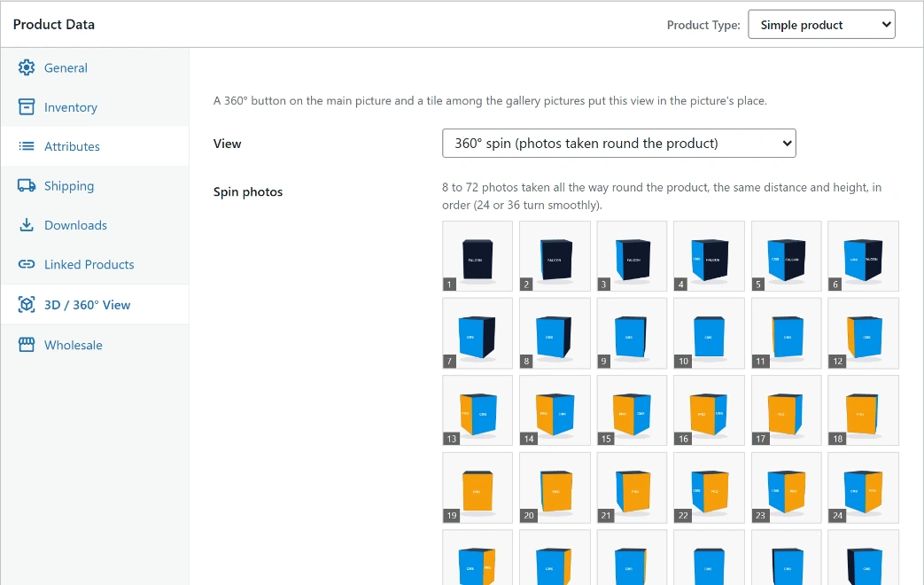
Task: Click the Product Type label
Action: (x=703, y=25)
